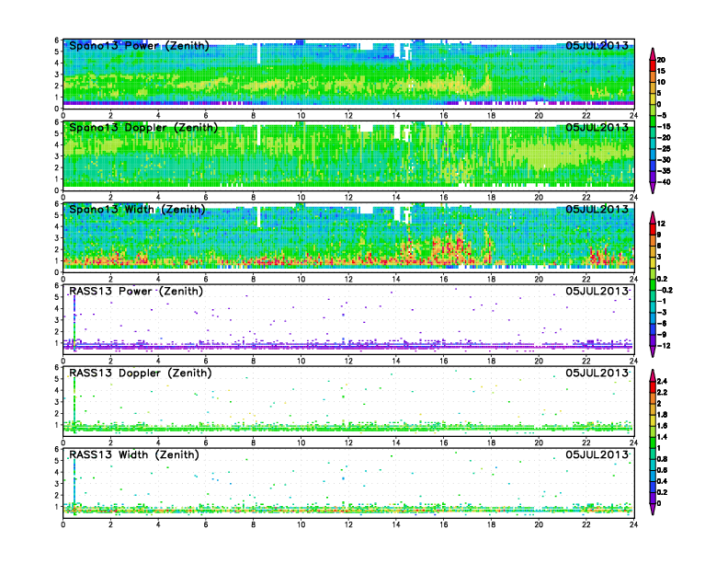
Task: Click the white data gap near hour 8 in Spano13 Power
Action: pos(259,52)
